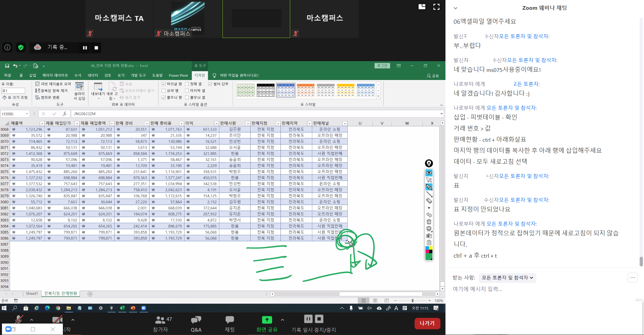Click the camera screenshot icon in annotation toolbar

pyautogui.click(x=429, y=236)
